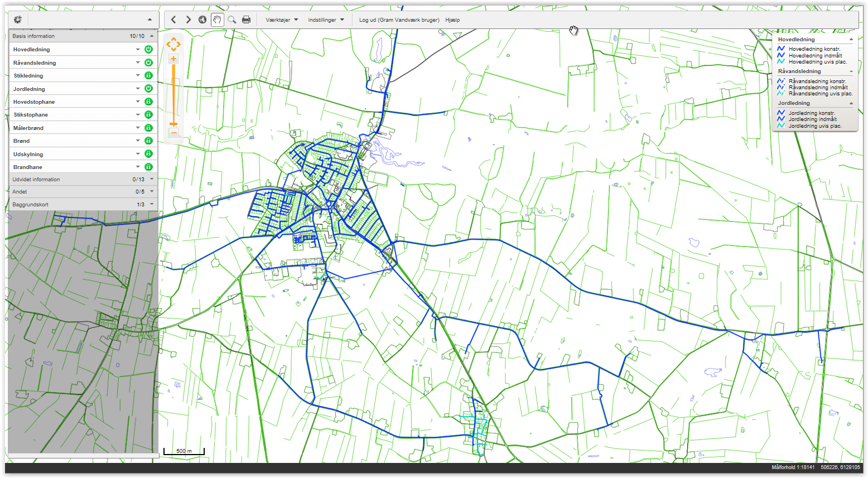Go back to previous map view
The height and width of the screenshot is (478, 868).
pos(173,20)
